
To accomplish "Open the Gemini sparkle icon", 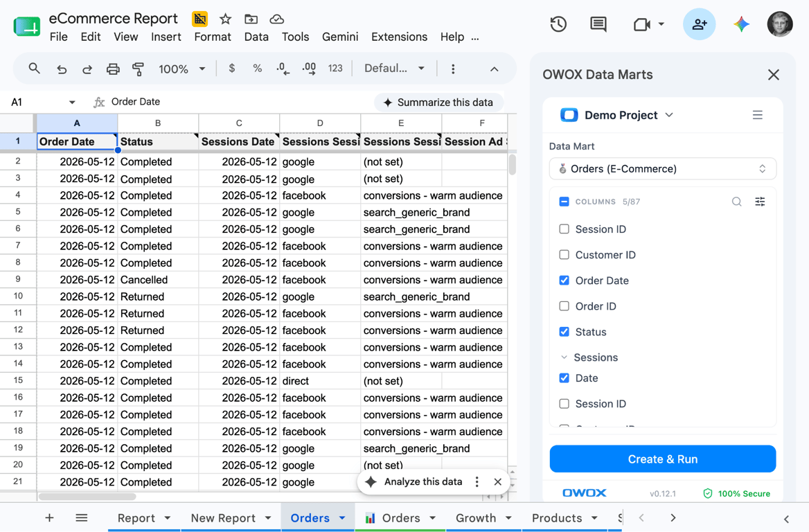I will tap(741, 24).
